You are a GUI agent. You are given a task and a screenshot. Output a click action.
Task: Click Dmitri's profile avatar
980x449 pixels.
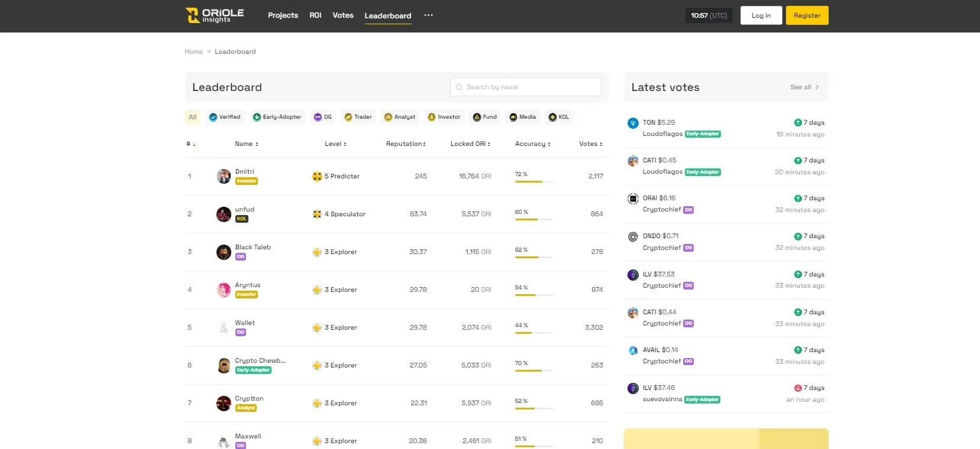click(x=224, y=176)
